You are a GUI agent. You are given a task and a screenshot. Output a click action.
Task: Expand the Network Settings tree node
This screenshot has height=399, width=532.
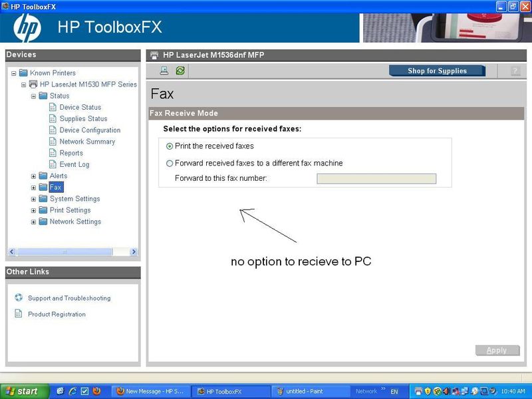[33, 222]
